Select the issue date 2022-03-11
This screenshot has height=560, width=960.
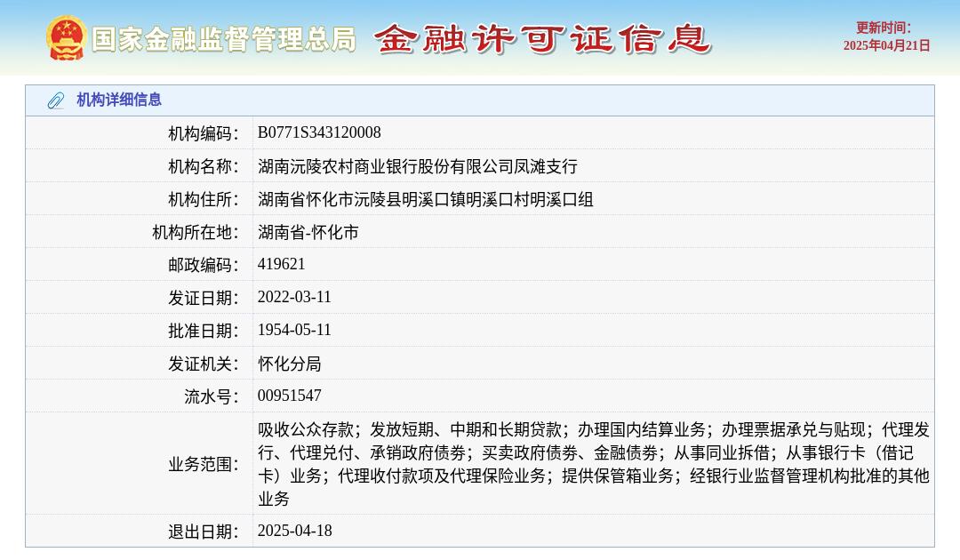(294, 298)
